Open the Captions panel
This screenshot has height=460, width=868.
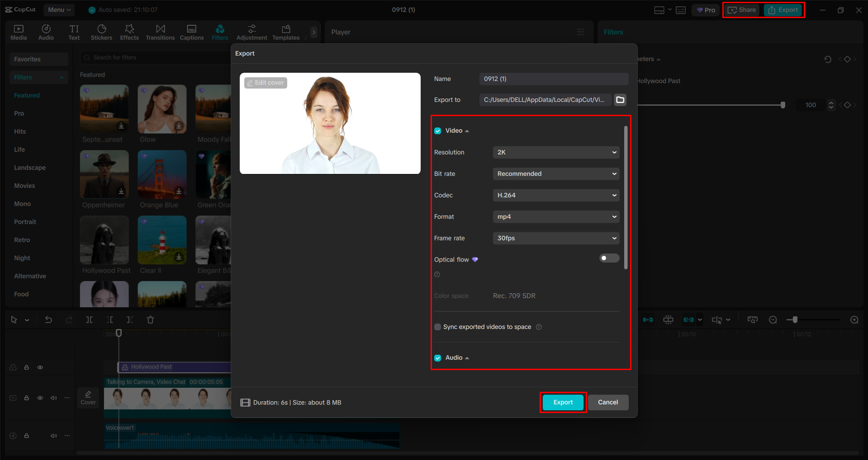[191, 32]
